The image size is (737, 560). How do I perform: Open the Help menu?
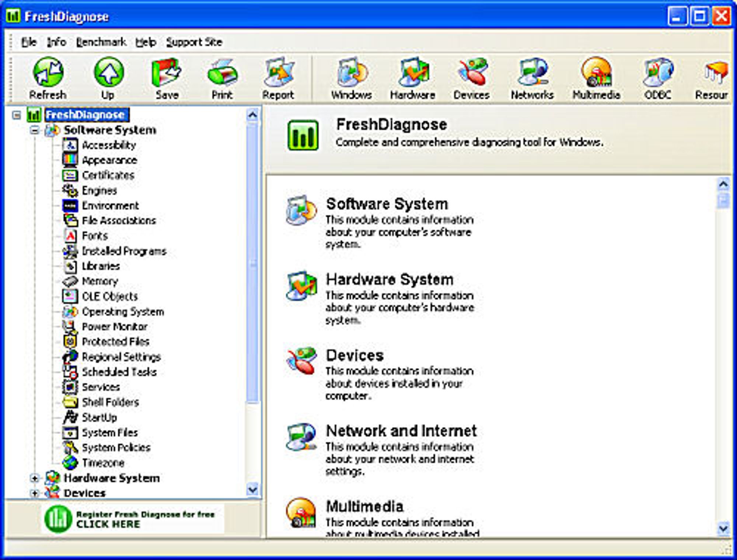[146, 42]
